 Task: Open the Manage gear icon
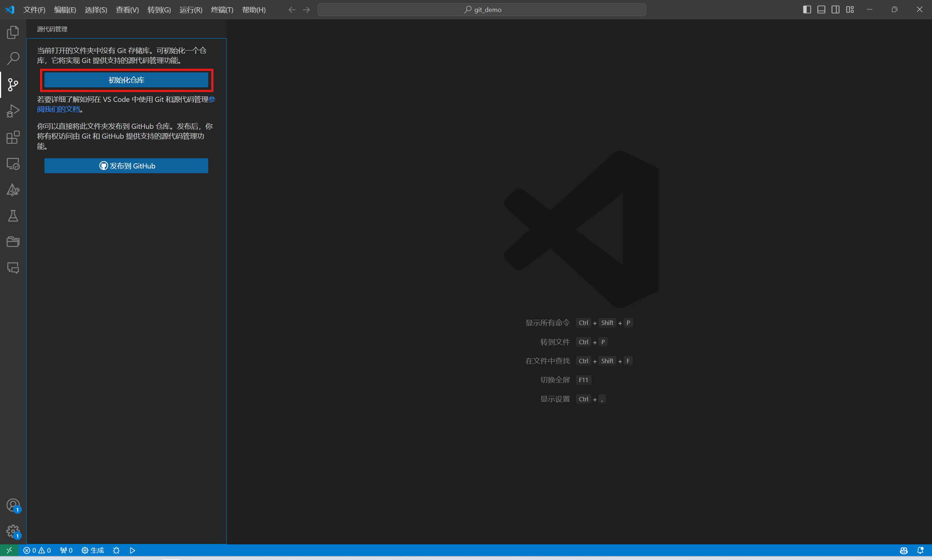click(x=13, y=531)
